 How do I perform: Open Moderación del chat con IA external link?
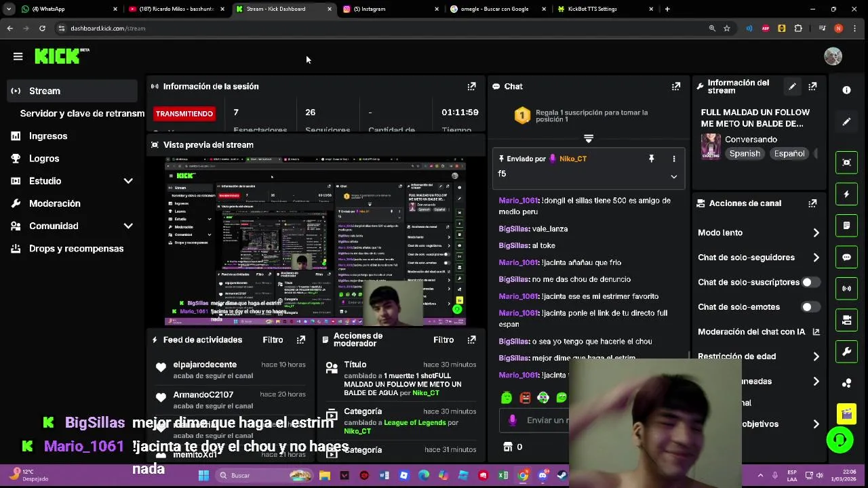(x=816, y=331)
